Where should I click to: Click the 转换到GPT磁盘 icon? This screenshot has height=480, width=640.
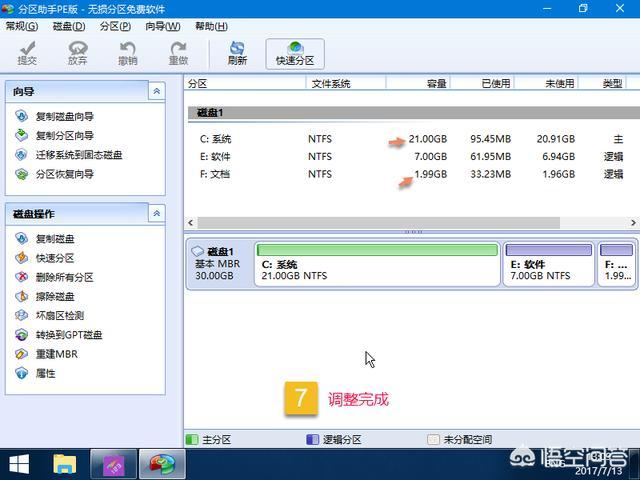click(x=21, y=335)
